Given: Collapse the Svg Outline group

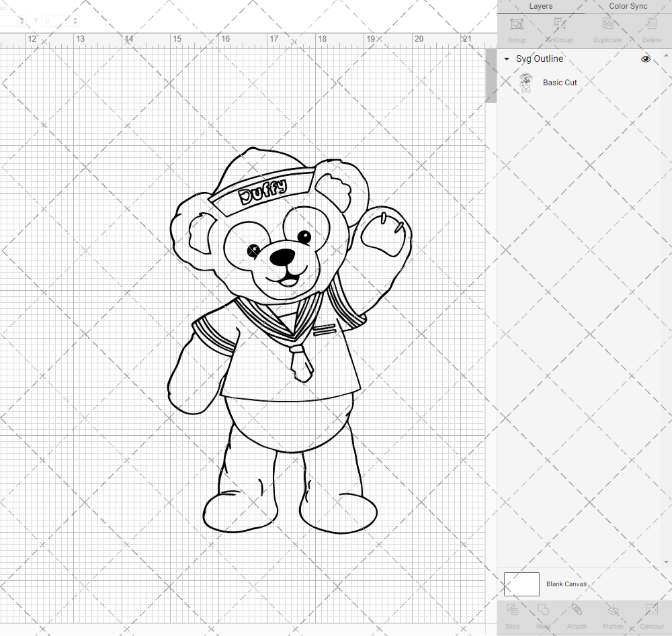Looking at the screenshot, I should coord(506,59).
